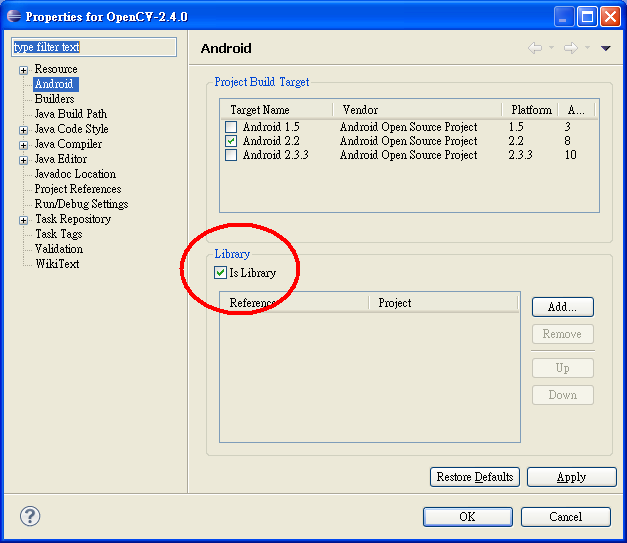Open the view menu triangle next to Android header
This screenshot has width=627, height=543.
point(605,48)
